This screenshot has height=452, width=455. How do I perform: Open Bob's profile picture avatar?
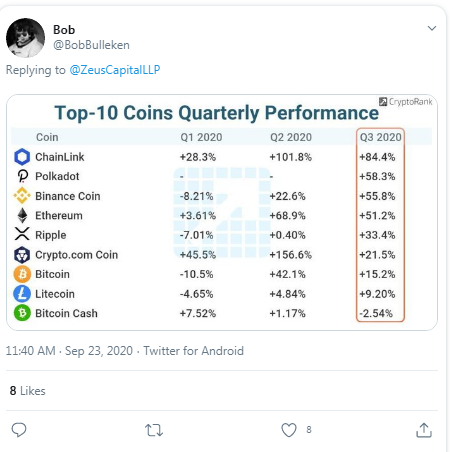point(25,37)
